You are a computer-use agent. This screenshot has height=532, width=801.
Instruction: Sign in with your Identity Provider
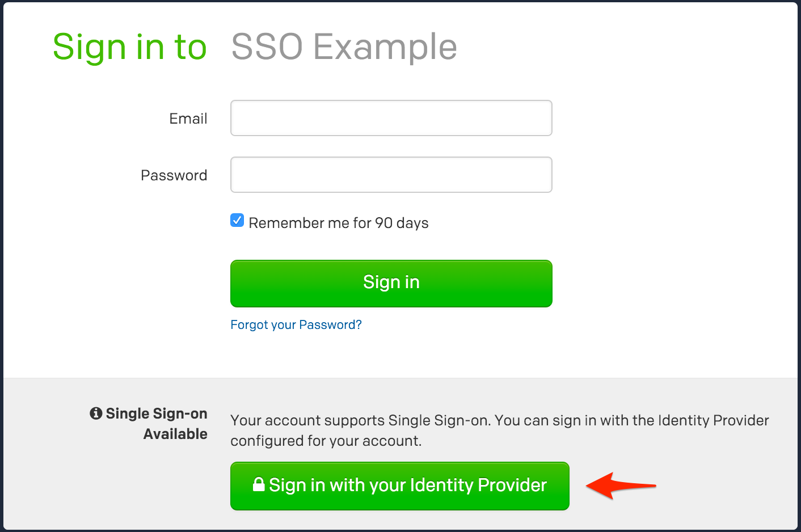coord(399,485)
